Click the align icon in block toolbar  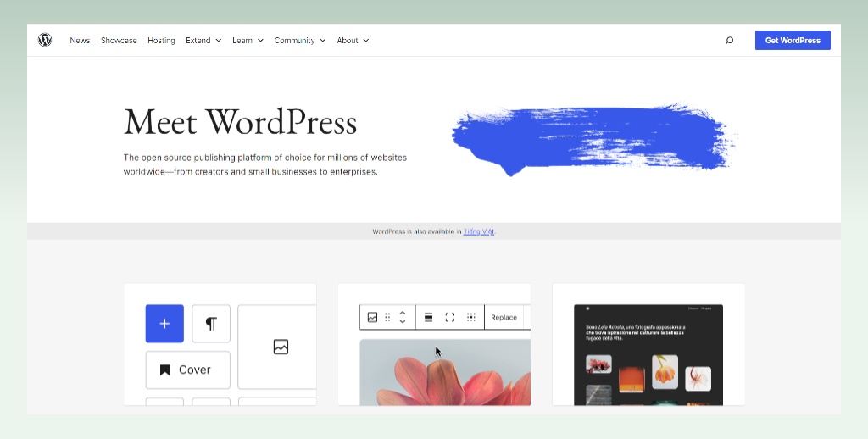(428, 317)
